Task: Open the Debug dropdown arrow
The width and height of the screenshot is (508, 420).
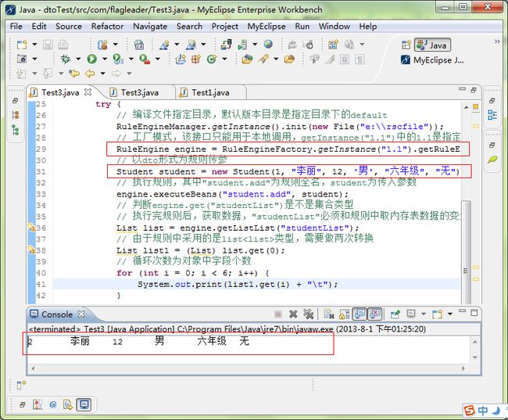Action: click(x=78, y=59)
